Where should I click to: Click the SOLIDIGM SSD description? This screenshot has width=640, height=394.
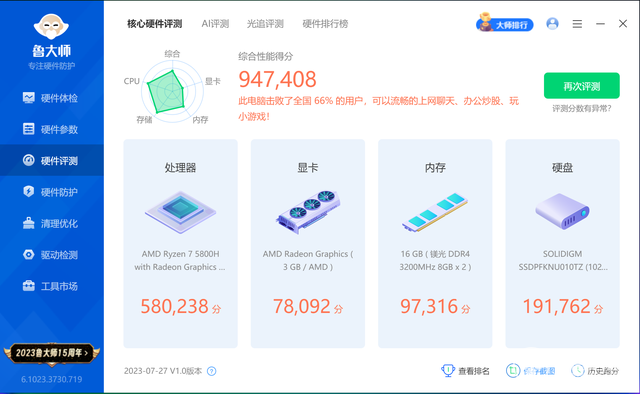(562, 260)
